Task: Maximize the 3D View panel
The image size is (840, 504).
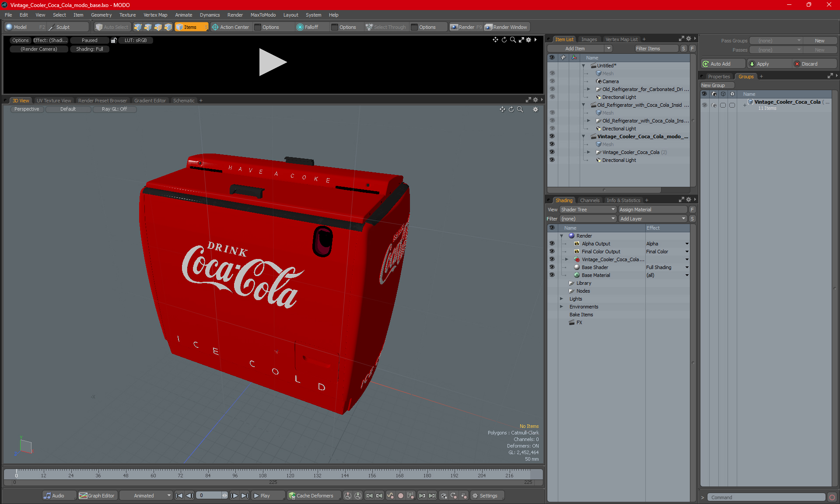Action: tap(528, 100)
